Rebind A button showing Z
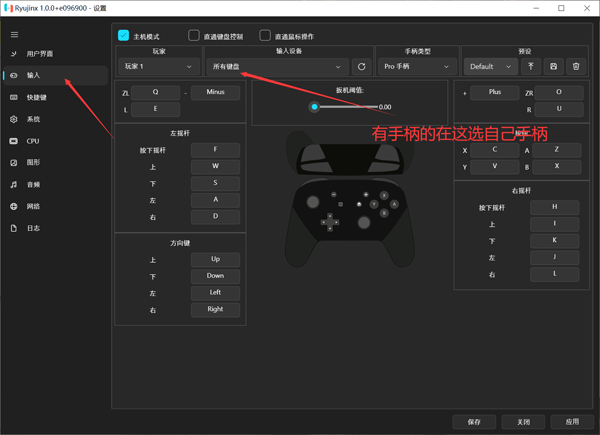 (557, 150)
